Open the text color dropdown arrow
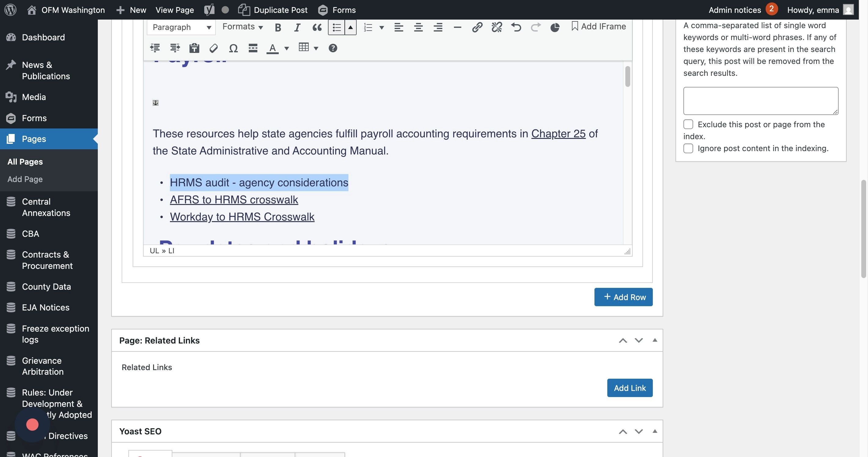Image resolution: width=868 pixels, height=457 pixels. 286,48
